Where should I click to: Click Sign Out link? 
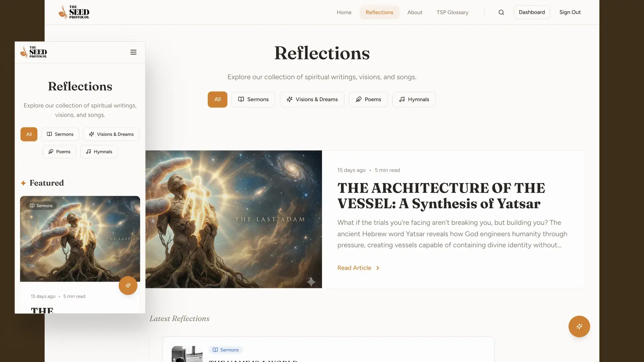[x=570, y=12]
